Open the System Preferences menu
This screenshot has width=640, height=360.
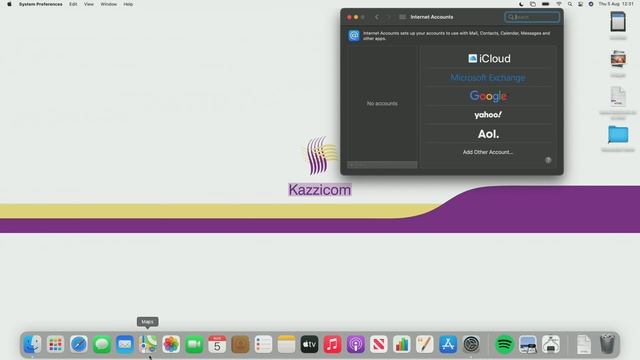(40, 4)
